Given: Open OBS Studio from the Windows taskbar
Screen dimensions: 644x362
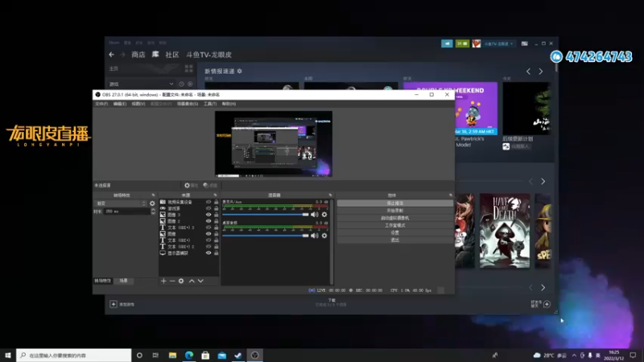Looking at the screenshot, I should 254,356.
